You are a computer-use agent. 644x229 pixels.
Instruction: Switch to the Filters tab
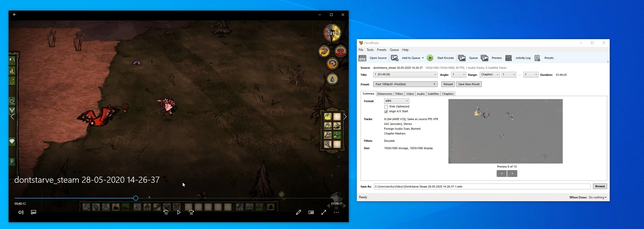coord(399,94)
